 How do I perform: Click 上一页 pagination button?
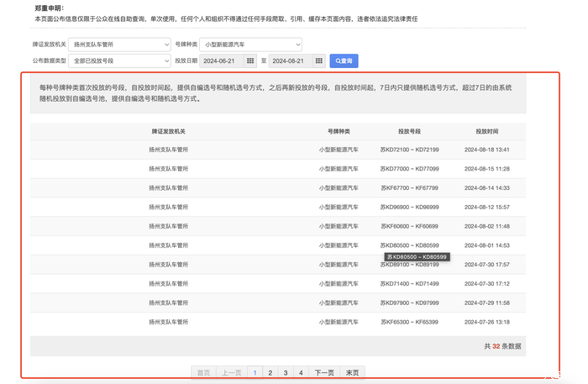(x=230, y=372)
